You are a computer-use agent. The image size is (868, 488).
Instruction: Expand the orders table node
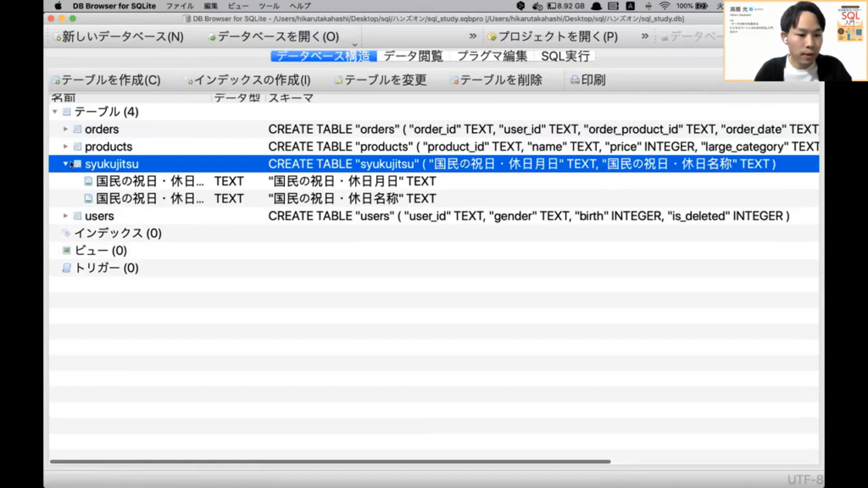coord(66,130)
